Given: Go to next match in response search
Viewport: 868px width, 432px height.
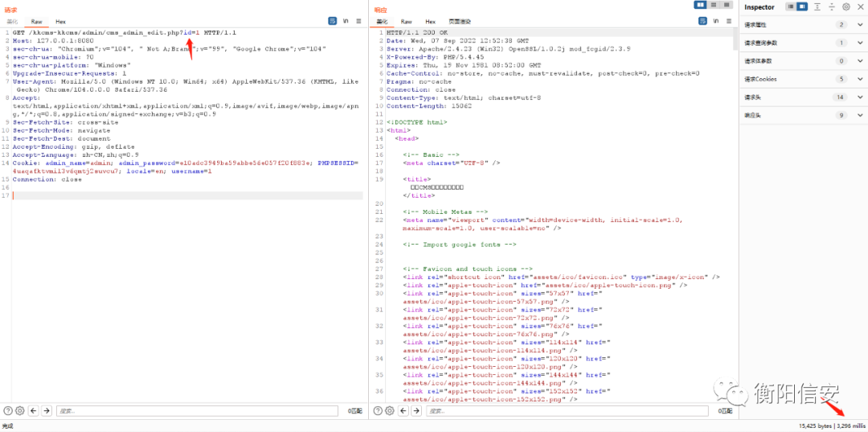Looking at the screenshot, I should point(416,410).
